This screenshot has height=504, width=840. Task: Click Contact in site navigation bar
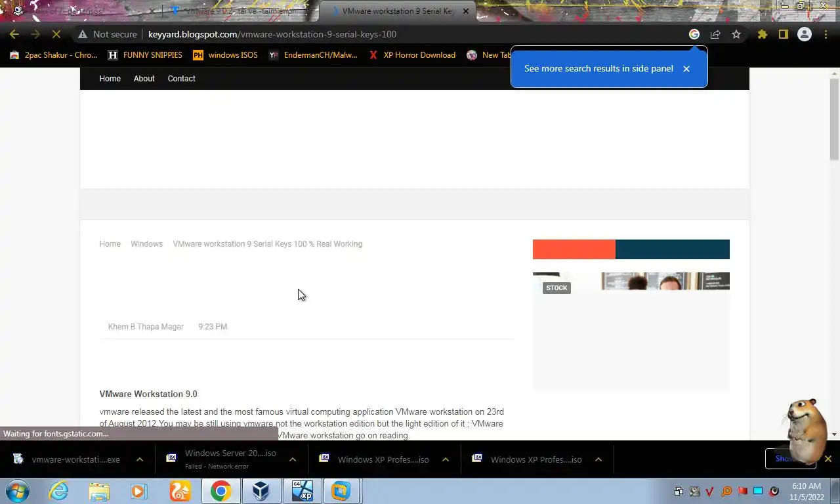tap(181, 78)
